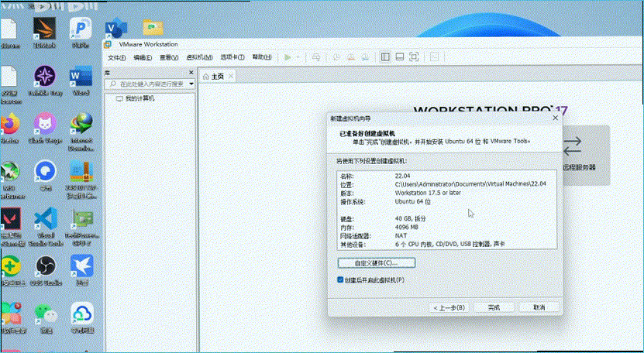Toggle the thumbnail bar toolbar icon
Image resolution: width=644 pixels, height=353 pixels.
(400, 57)
